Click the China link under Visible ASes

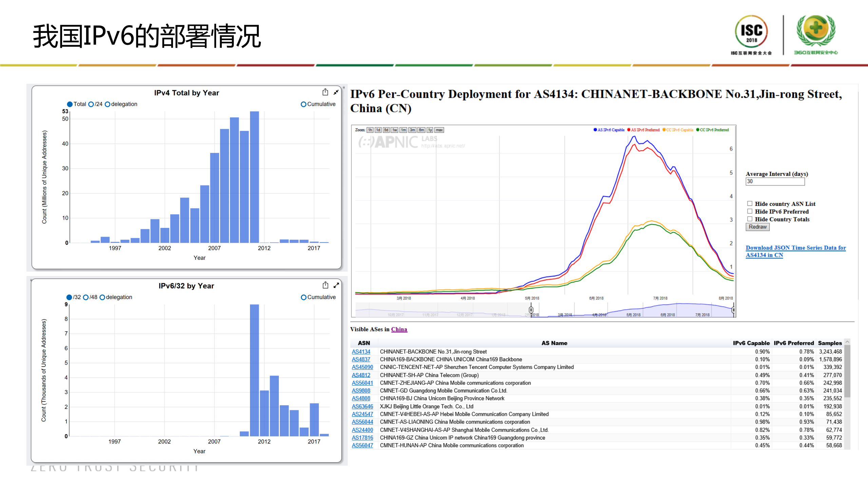tap(399, 329)
